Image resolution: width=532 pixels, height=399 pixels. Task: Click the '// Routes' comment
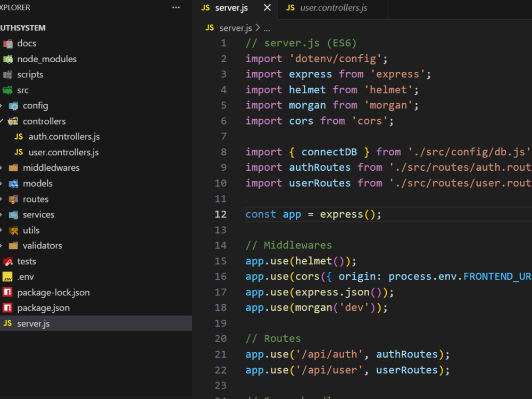[x=273, y=338]
